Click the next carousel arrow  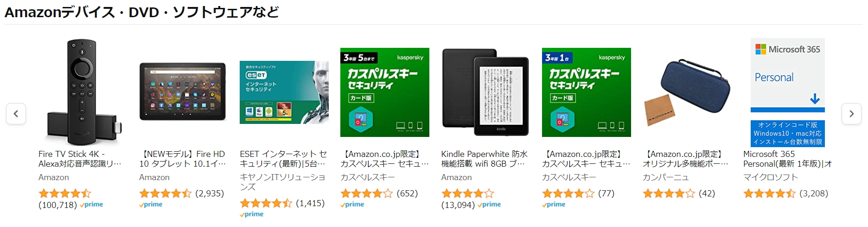click(851, 114)
